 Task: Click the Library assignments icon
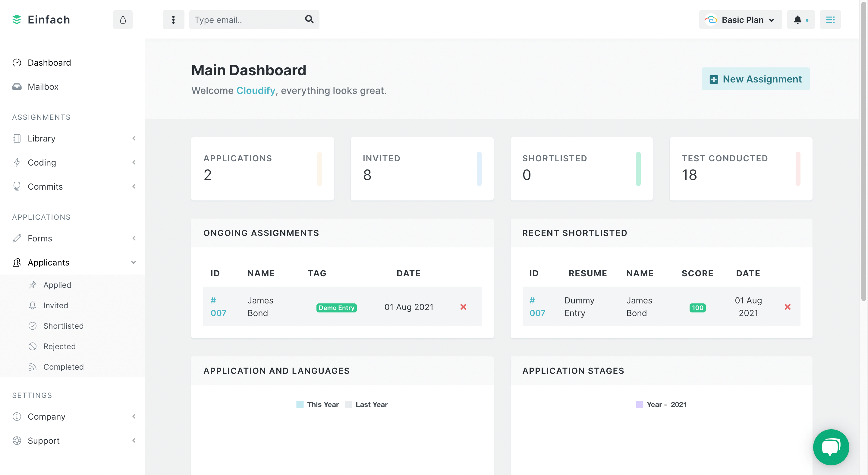tap(17, 139)
